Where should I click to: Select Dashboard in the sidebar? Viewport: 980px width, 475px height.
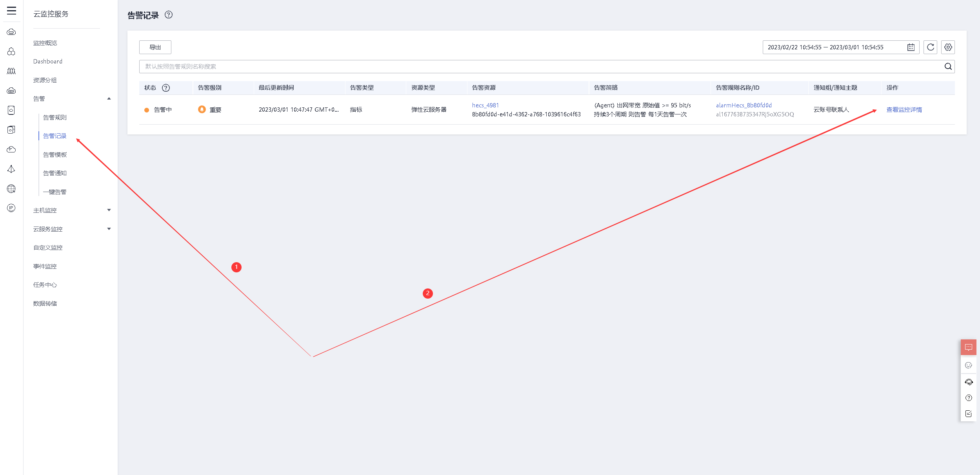click(x=48, y=62)
